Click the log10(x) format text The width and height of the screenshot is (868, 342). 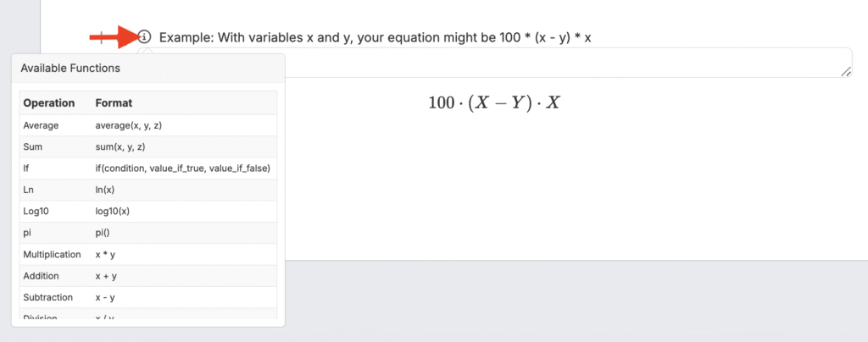coord(113,211)
